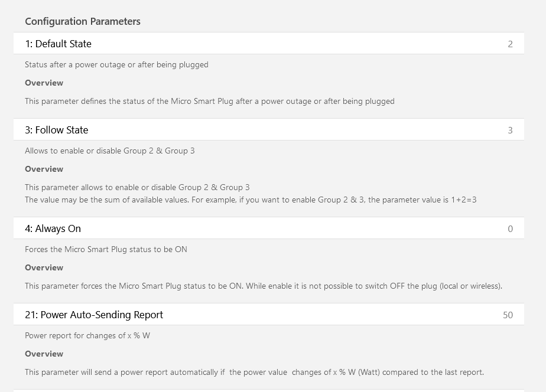Expand the 1: Default State parameter row
This screenshot has width=546, height=392.
[x=268, y=44]
